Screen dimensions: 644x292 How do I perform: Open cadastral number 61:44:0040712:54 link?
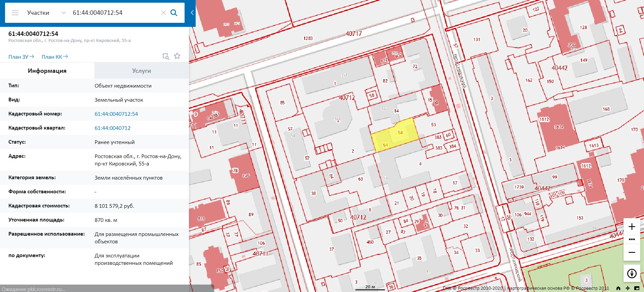(116, 114)
